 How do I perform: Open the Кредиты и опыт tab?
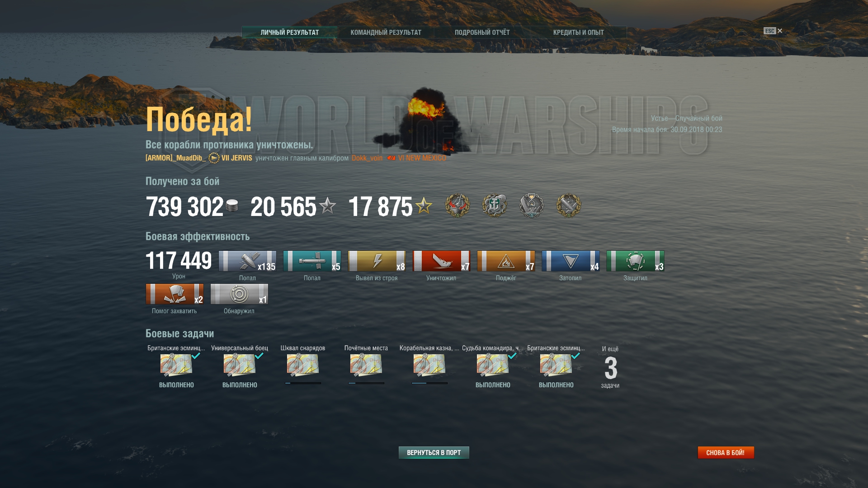(x=578, y=33)
